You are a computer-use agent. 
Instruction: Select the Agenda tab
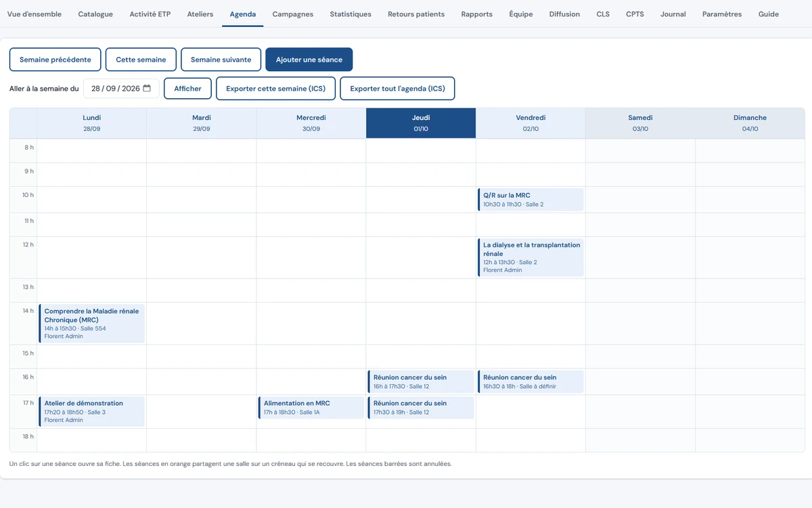[243, 14]
